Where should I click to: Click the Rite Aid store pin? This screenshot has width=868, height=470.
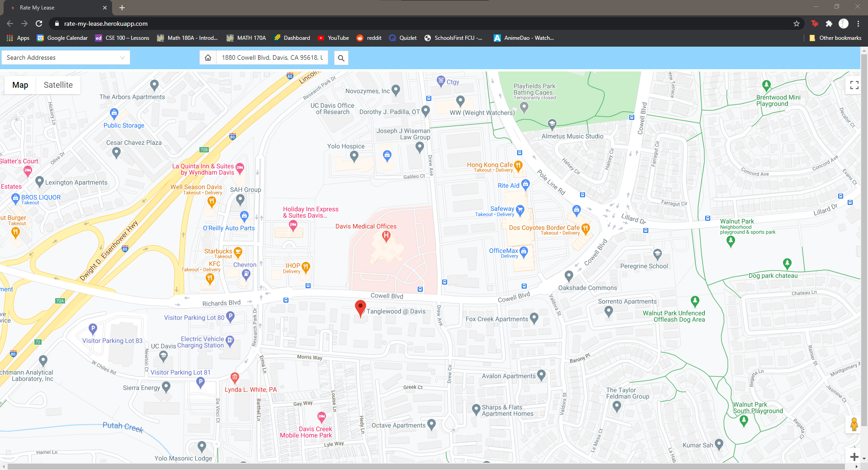[x=525, y=184]
